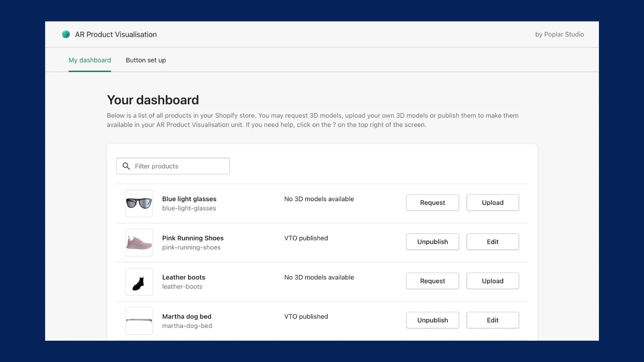This screenshot has width=644, height=362.
Task: Click the by Poplar Studio label
Action: (x=559, y=35)
